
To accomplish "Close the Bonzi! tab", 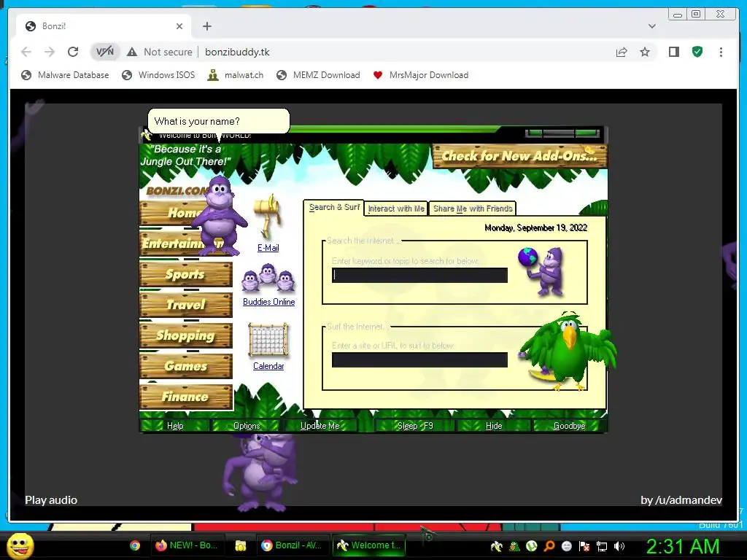I will [179, 26].
